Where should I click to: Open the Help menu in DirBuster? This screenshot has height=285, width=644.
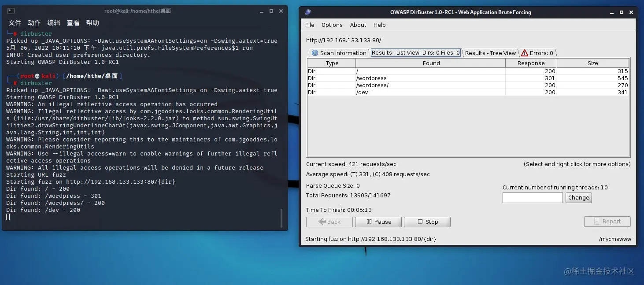pyautogui.click(x=379, y=25)
